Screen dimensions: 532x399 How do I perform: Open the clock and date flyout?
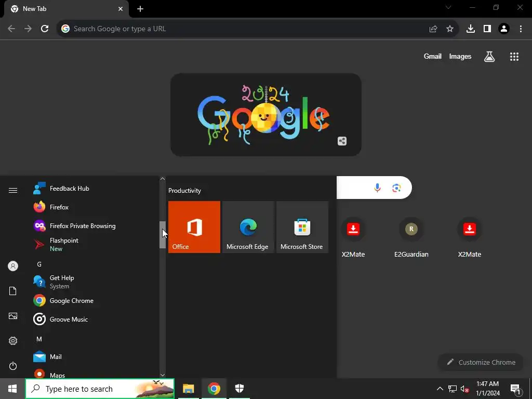[487, 389]
